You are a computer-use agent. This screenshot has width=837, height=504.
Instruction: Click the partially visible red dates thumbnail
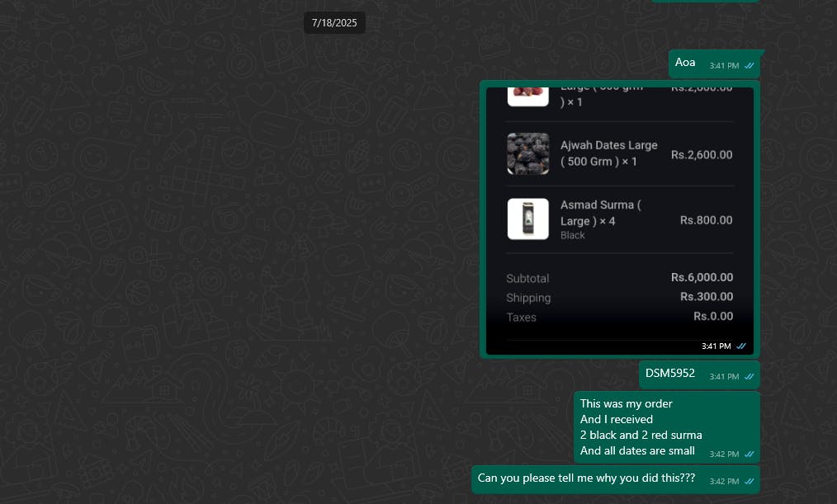click(528, 97)
